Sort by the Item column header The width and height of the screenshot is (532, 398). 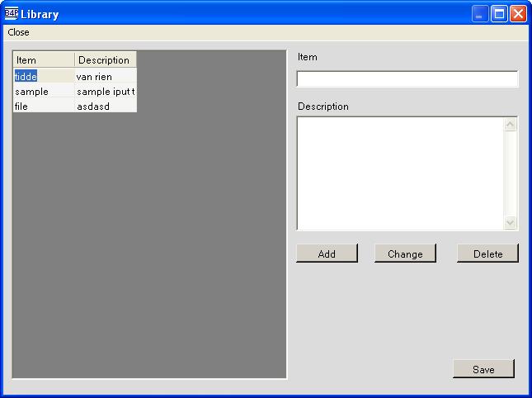pyautogui.click(x=44, y=59)
